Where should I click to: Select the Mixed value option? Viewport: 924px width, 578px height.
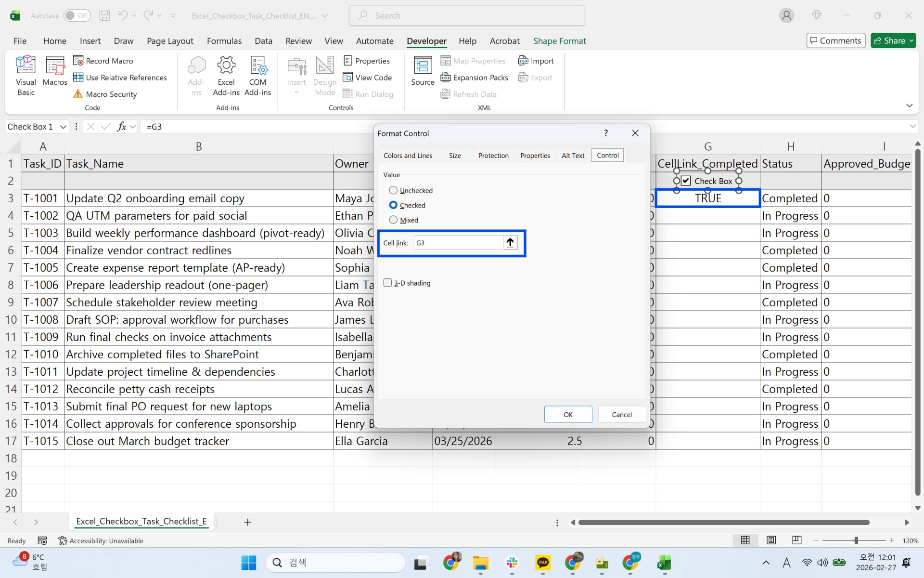[393, 220]
